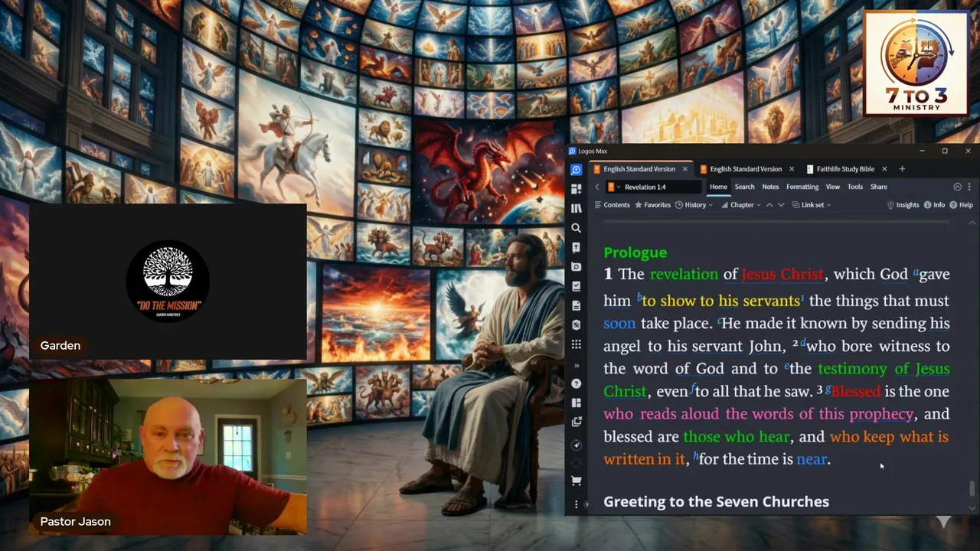Open the search-in-document icon in sidebar

click(x=576, y=266)
